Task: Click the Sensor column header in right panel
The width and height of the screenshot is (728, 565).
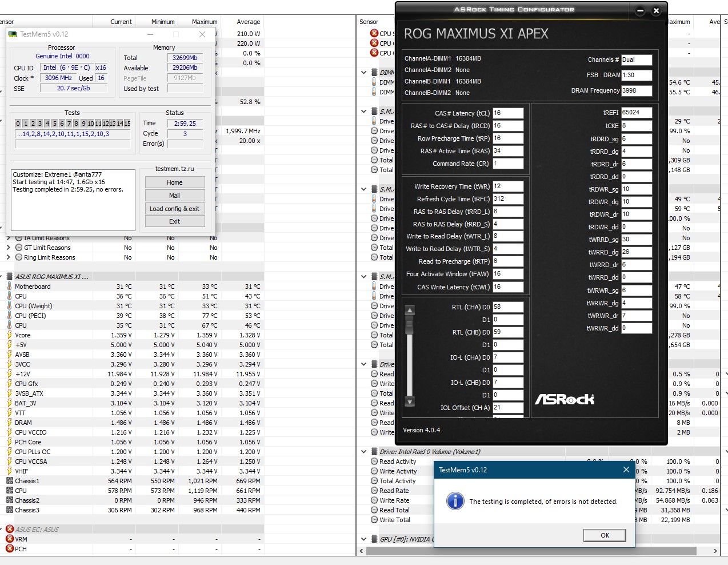Action: [x=369, y=22]
